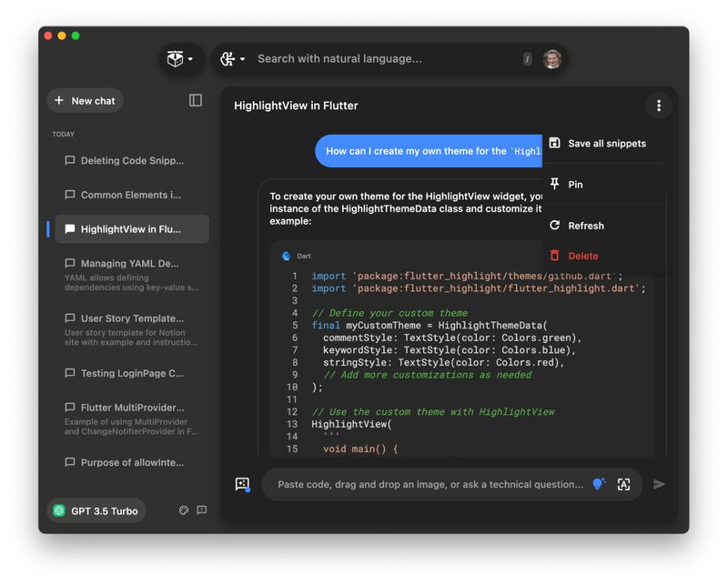Click the natural language search field

click(x=382, y=59)
